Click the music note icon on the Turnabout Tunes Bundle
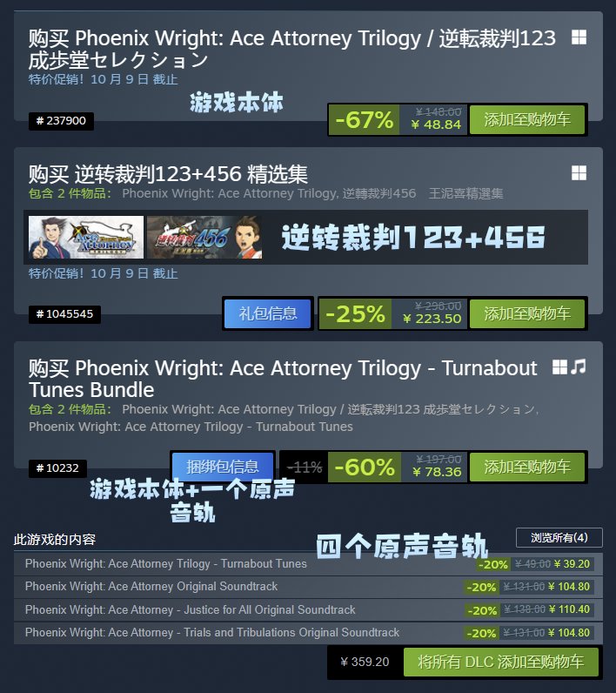The image size is (616, 693). point(578,367)
